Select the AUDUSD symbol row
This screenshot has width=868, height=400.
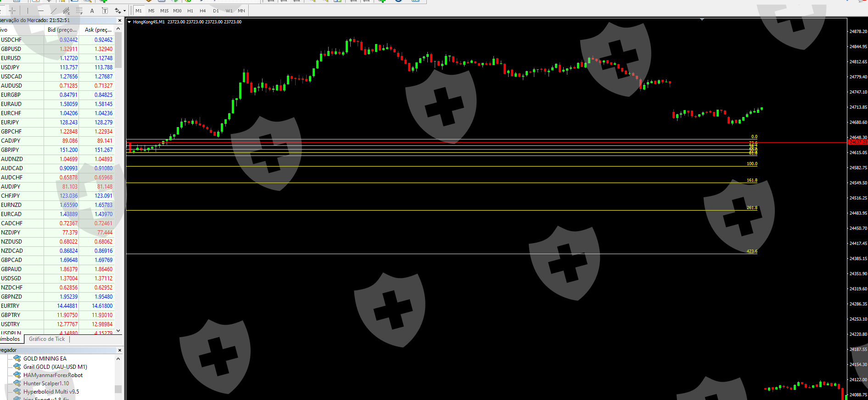[57, 86]
